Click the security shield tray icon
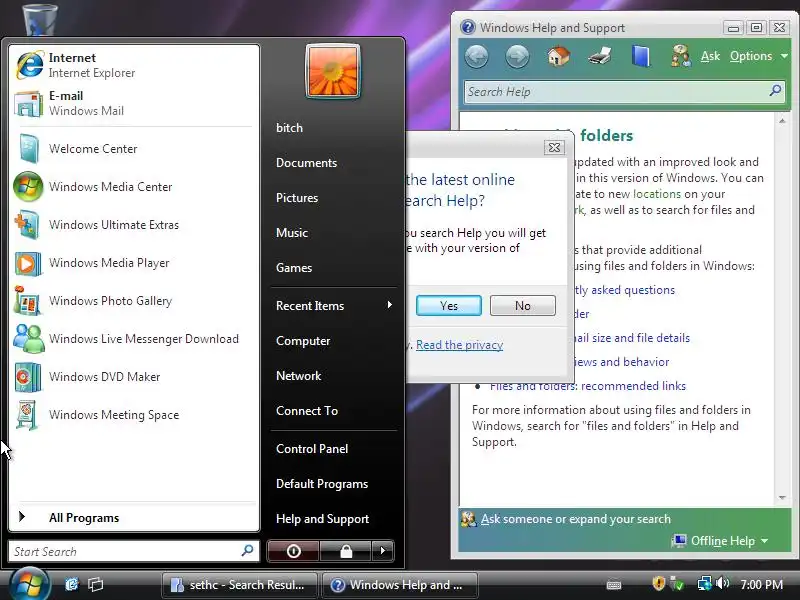800x600 pixels. coord(659,583)
